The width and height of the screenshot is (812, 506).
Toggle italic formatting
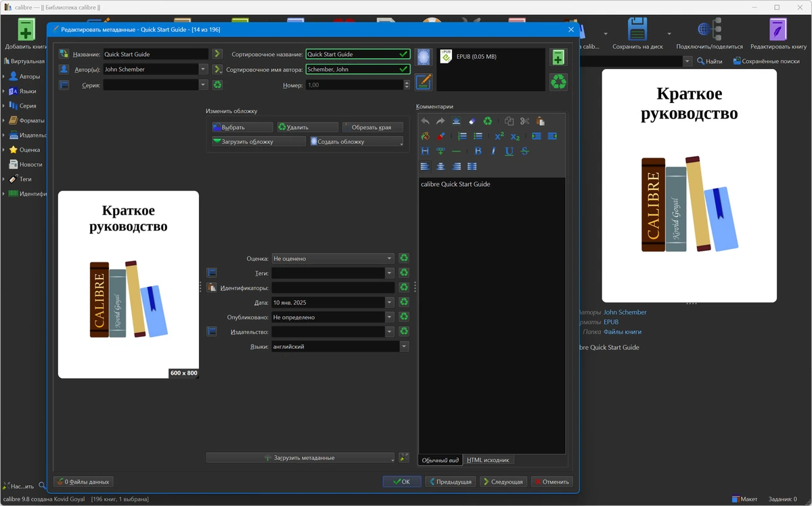pyautogui.click(x=493, y=151)
